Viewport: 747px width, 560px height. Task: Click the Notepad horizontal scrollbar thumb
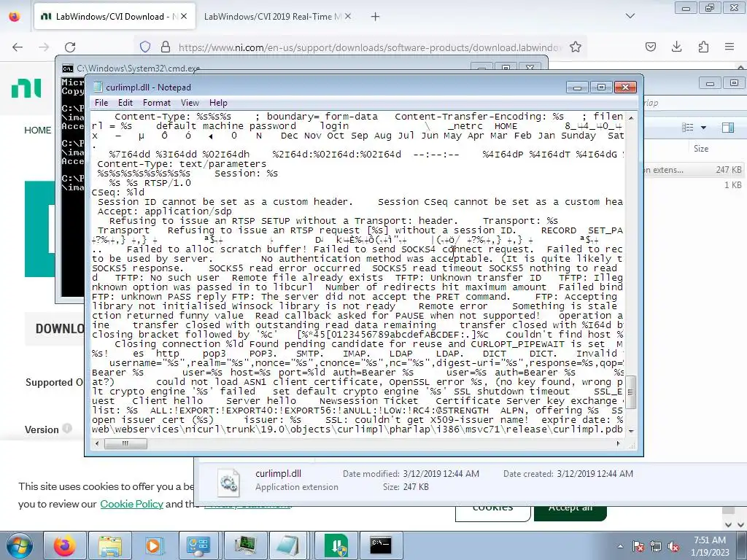[125, 443]
